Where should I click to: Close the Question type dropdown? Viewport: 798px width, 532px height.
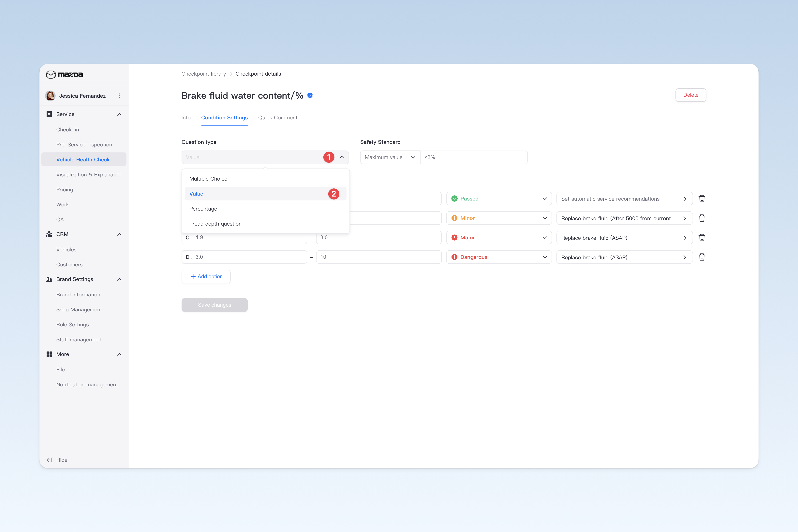(x=342, y=157)
